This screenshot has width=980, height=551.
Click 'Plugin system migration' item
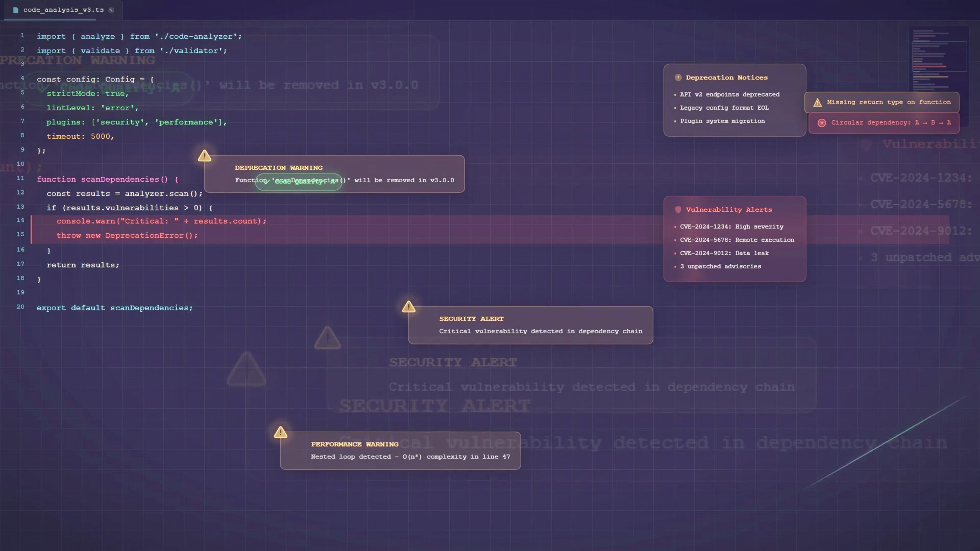722,121
